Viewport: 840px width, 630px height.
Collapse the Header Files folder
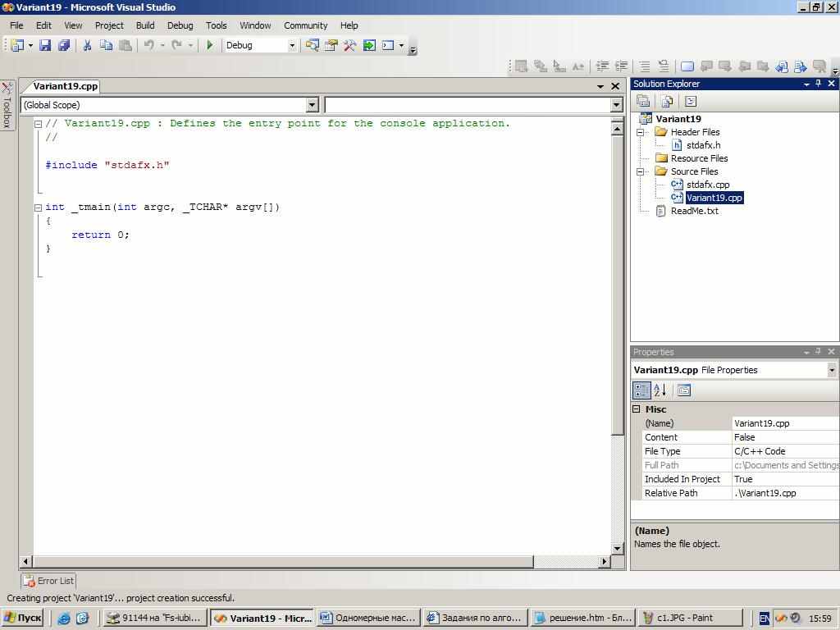click(640, 132)
